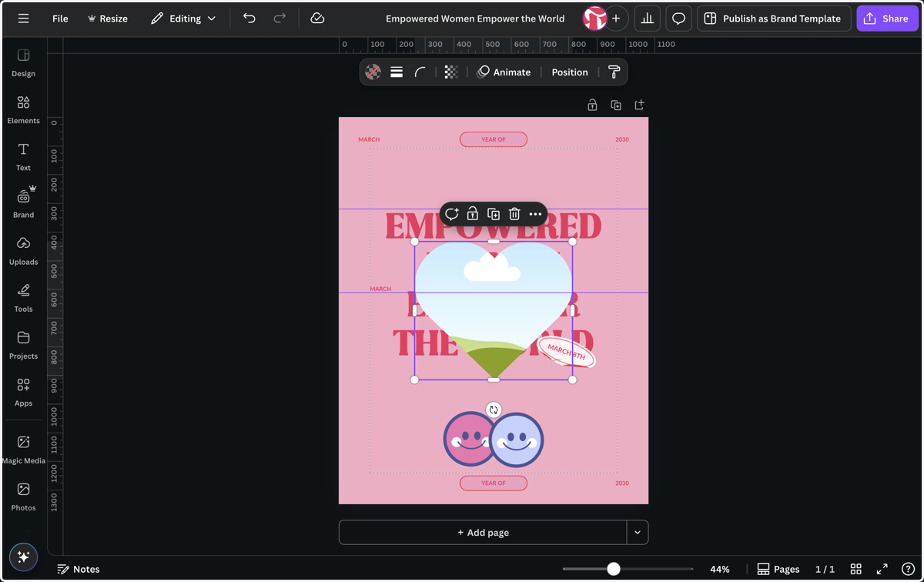The width and height of the screenshot is (924, 582).
Task: Open the Brand panel
Action: [23, 203]
